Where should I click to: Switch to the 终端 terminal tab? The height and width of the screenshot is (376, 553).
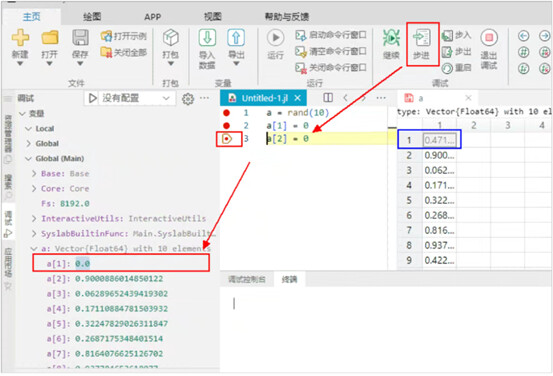pos(289,279)
